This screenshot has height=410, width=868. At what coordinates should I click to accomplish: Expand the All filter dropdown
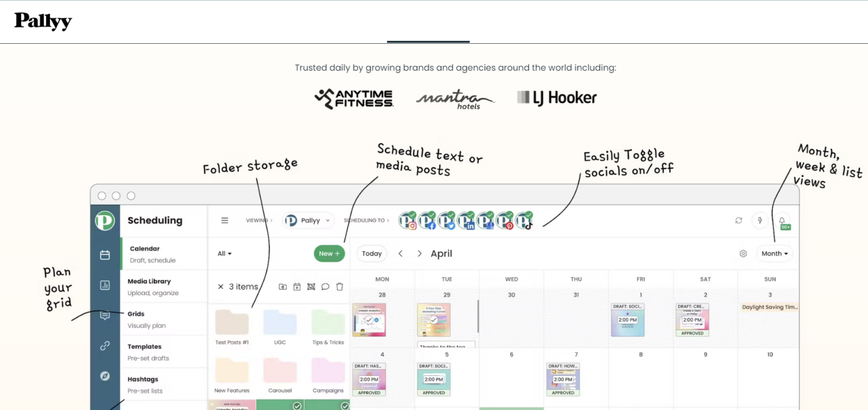(225, 254)
